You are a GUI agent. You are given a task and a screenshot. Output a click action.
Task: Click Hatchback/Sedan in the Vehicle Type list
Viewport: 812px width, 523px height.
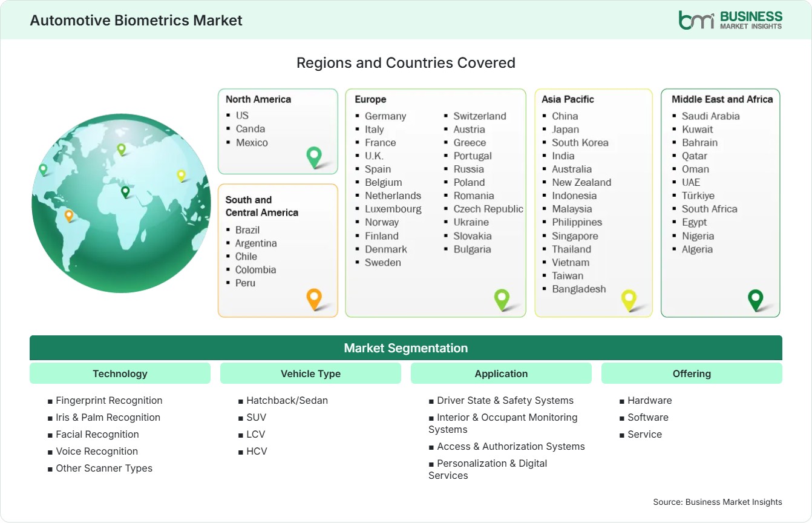coord(283,400)
